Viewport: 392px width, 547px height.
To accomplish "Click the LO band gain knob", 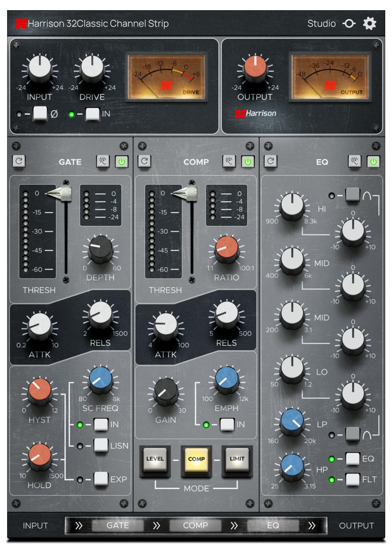I will click(353, 396).
